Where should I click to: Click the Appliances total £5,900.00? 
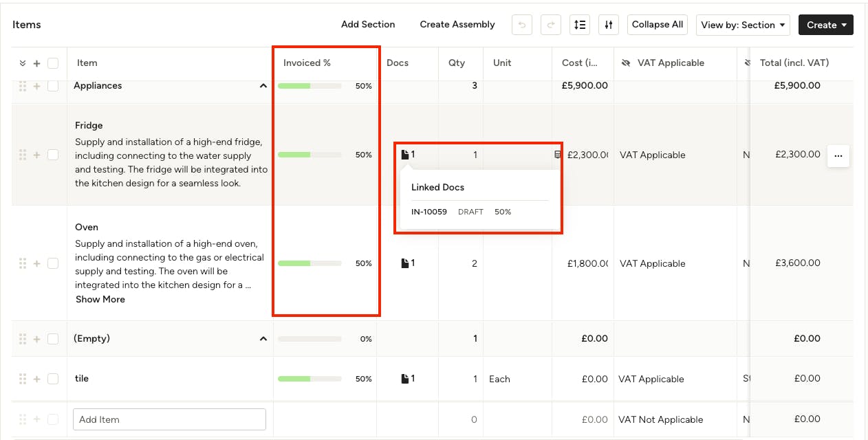797,86
